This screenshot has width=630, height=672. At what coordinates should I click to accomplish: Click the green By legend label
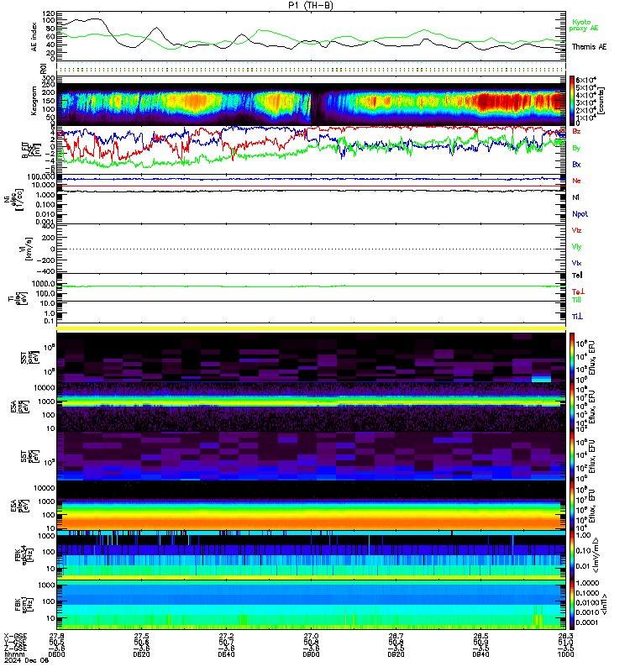576,148
